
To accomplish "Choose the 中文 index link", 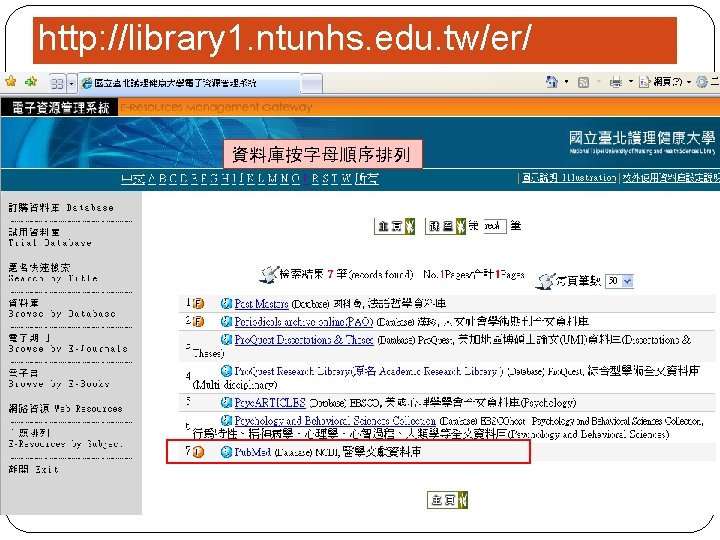I will (133, 179).
